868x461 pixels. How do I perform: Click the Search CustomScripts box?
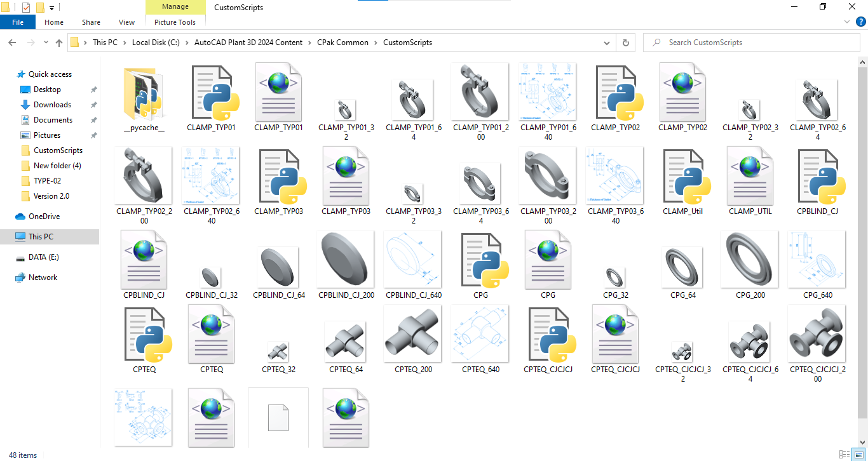[x=753, y=43]
